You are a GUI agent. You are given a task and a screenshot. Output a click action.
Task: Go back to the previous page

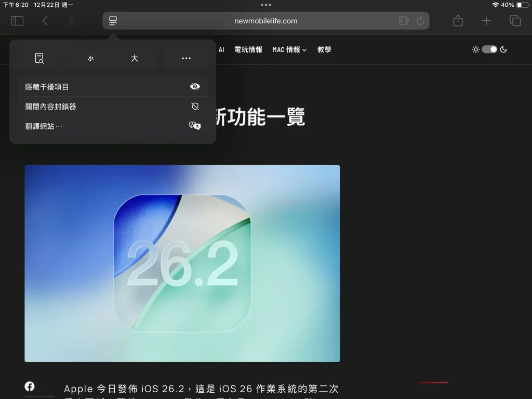point(45,21)
